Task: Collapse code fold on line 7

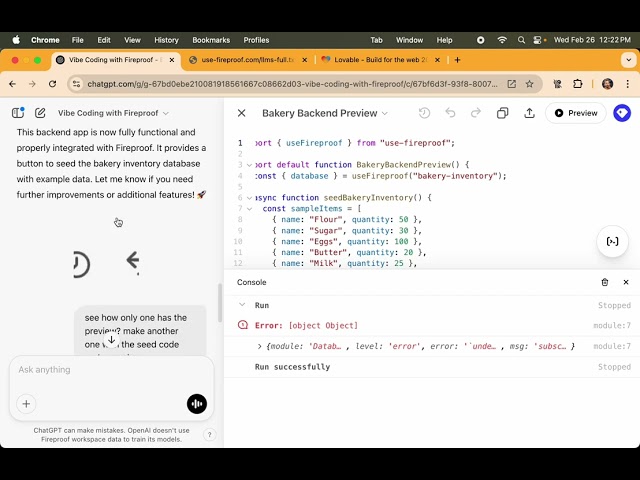Action: click(x=249, y=209)
